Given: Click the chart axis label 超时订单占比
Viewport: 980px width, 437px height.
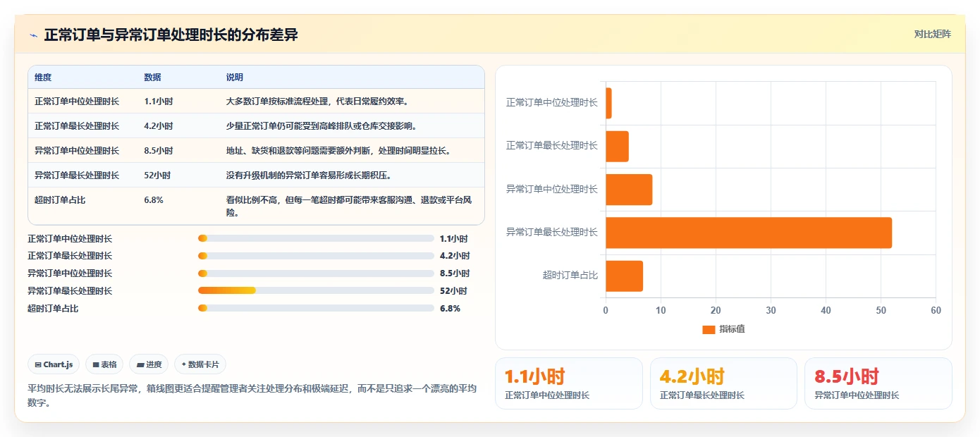Looking at the screenshot, I should (570, 276).
